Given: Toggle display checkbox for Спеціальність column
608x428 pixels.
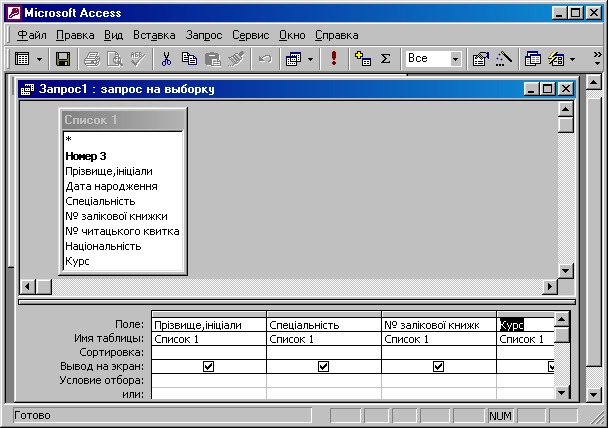Looking at the screenshot, I should [323, 366].
